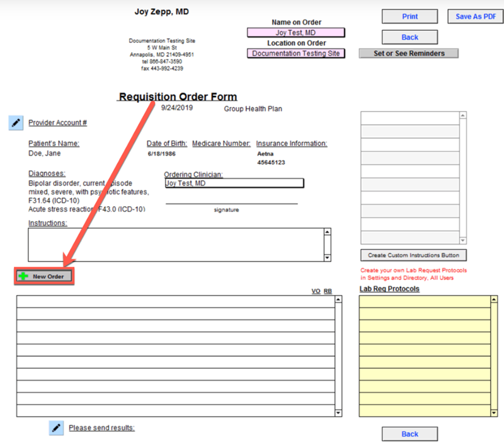Click the Diagnoses link
The width and height of the screenshot is (504, 445).
[x=47, y=173]
